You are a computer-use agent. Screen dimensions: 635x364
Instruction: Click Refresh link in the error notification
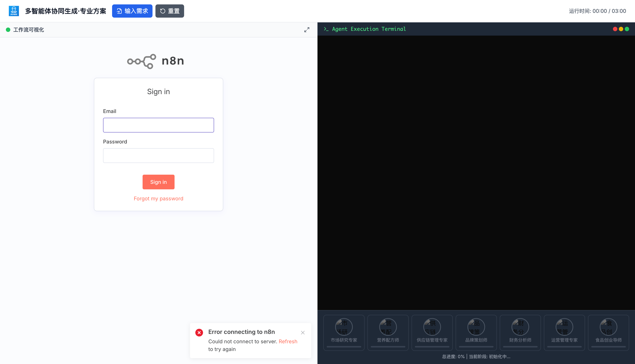(x=288, y=341)
